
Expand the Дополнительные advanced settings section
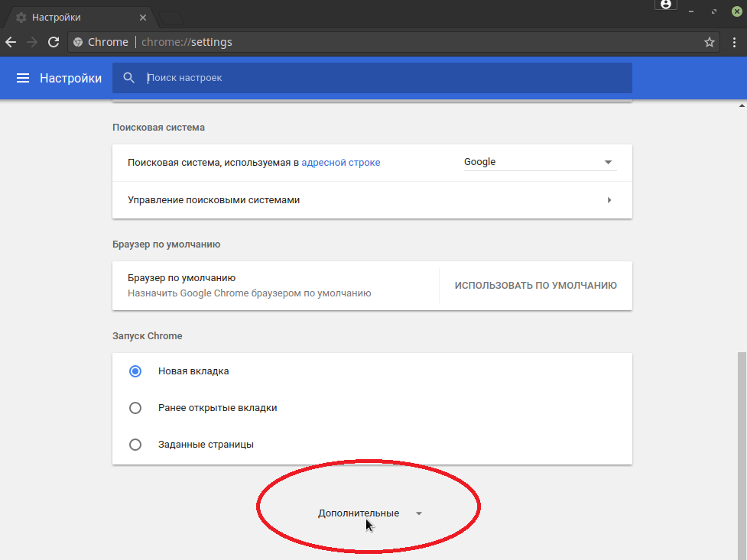[370, 513]
